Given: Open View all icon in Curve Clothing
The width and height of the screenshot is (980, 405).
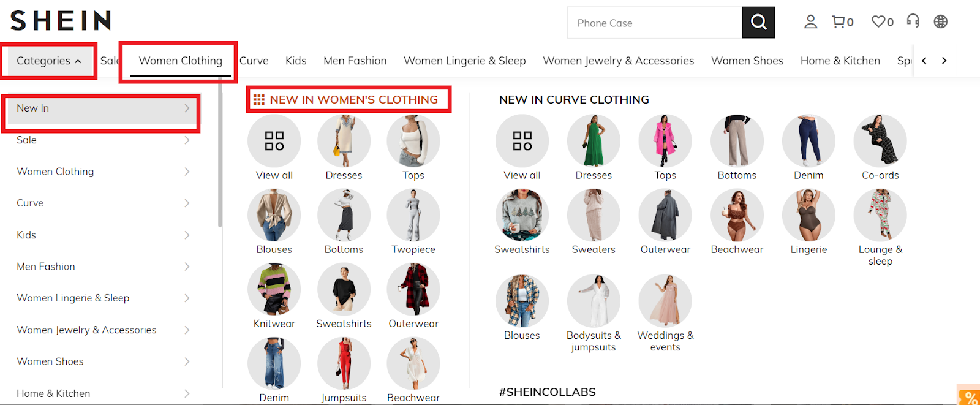Looking at the screenshot, I should (x=522, y=141).
